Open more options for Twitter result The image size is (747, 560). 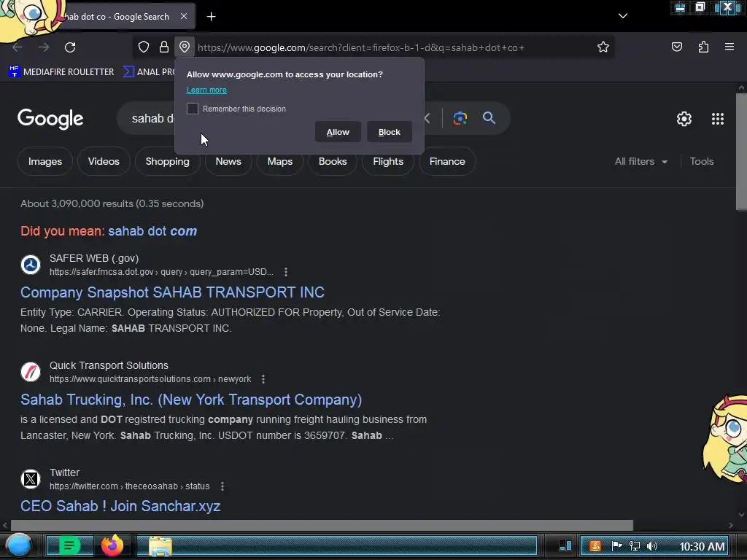(222, 486)
